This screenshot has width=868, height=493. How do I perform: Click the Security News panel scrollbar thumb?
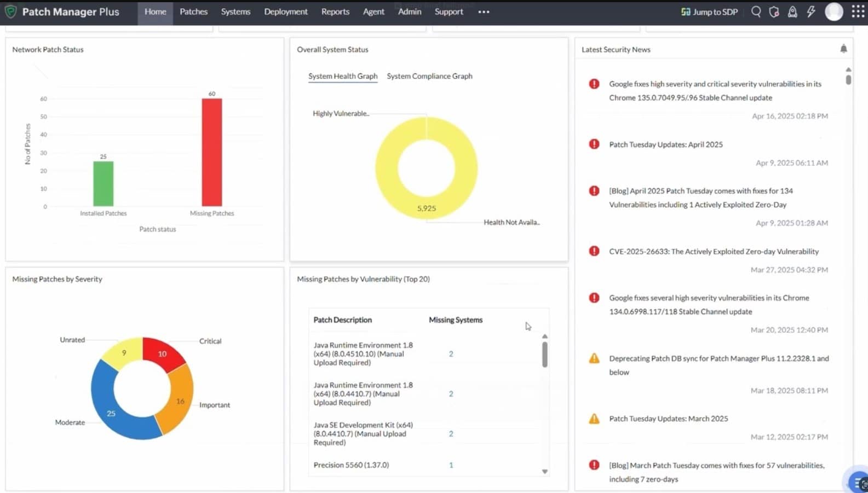click(848, 79)
